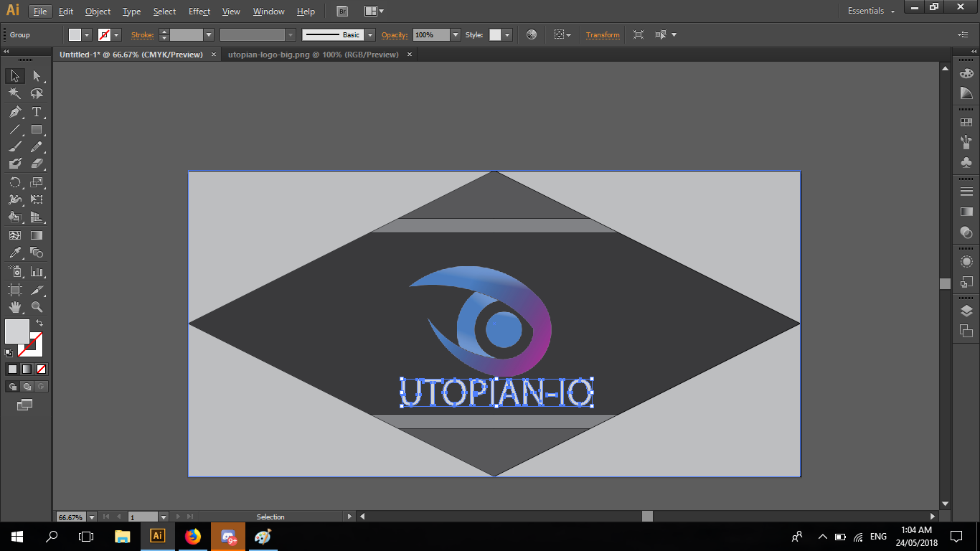
Task: Select the Lasso tool
Action: [x=37, y=94]
